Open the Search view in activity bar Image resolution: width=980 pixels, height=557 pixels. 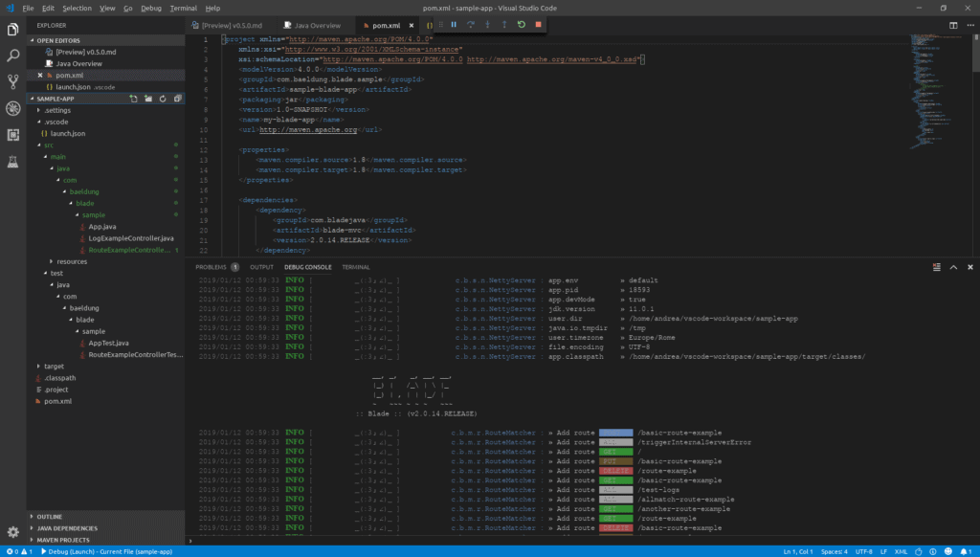(x=12, y=56)
